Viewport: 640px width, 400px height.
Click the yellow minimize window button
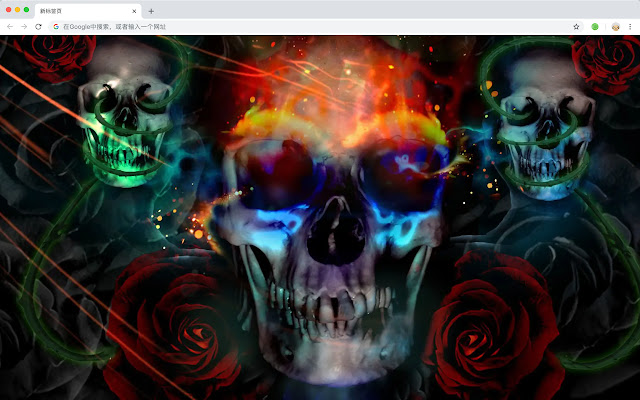(18, 9)
